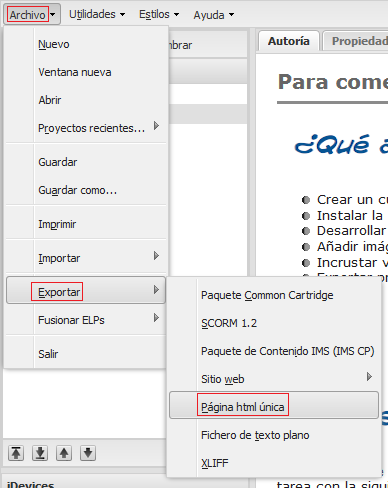Choose Fichero de texto plano
This screenshot has width=388, height=488.
[274, 435]
